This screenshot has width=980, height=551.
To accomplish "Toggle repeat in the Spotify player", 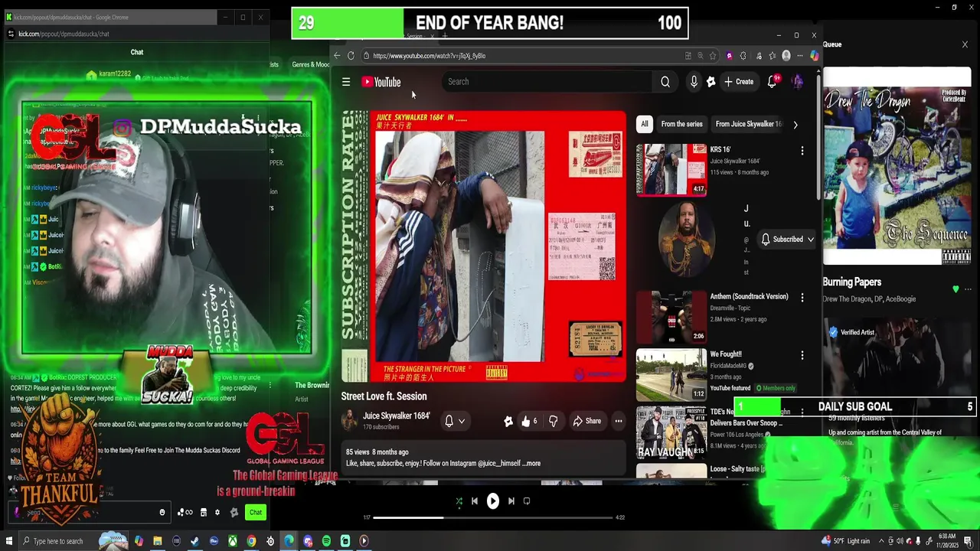I will [x=527, y=501].
